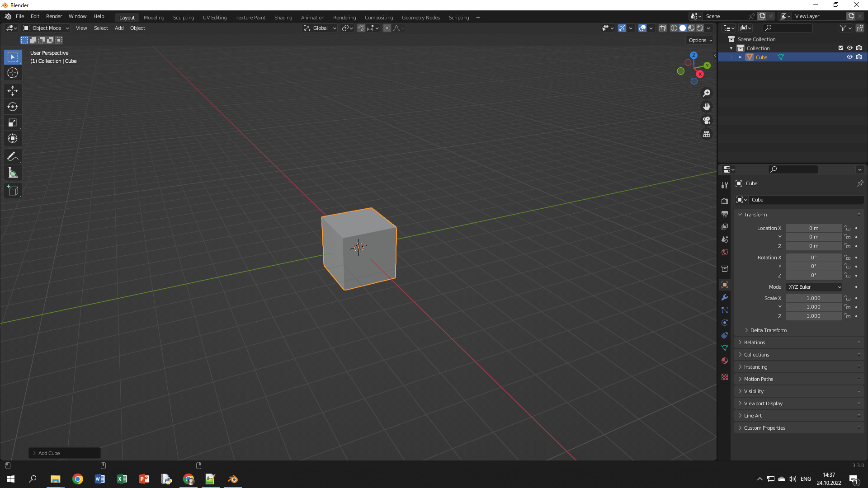Switch to Wireframe viewport shading

click(674, 28)
